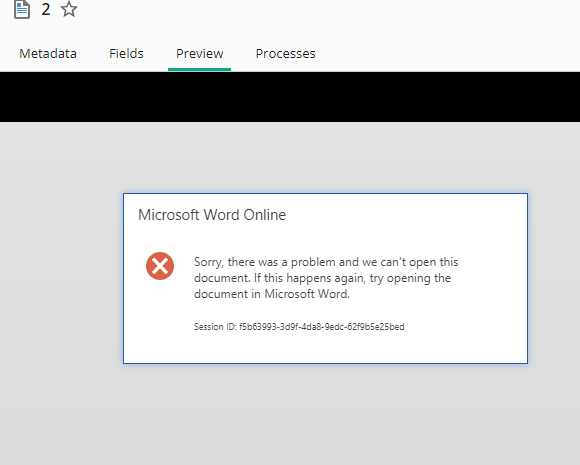
Task: Mark document 2 as favorite with star
Action: point(69,9)
